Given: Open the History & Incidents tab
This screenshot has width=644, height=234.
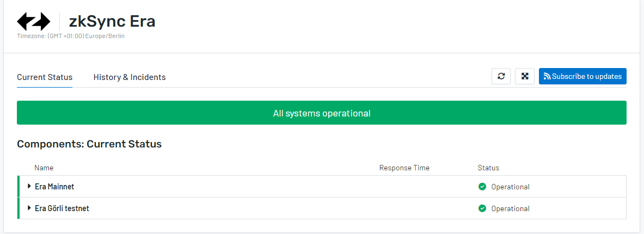Looking at the screenshot, I should coord(130,77).
